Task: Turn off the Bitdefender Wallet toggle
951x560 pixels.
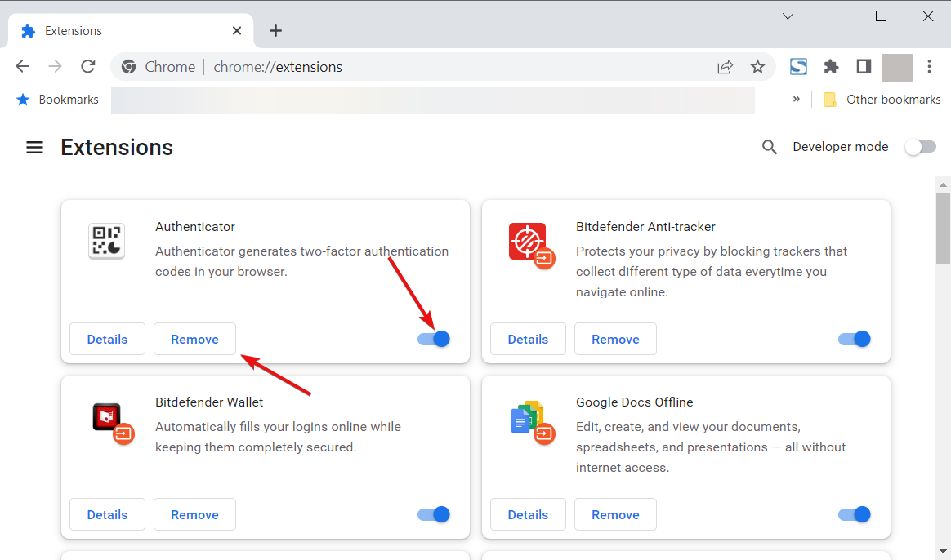Action: point(434,514)
